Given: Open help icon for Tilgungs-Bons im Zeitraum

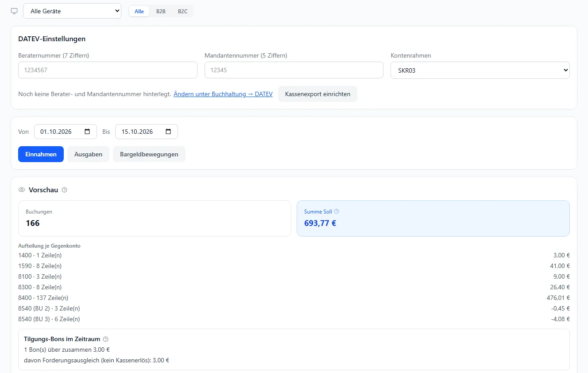Looking at the screenshot, I should 105,339.
